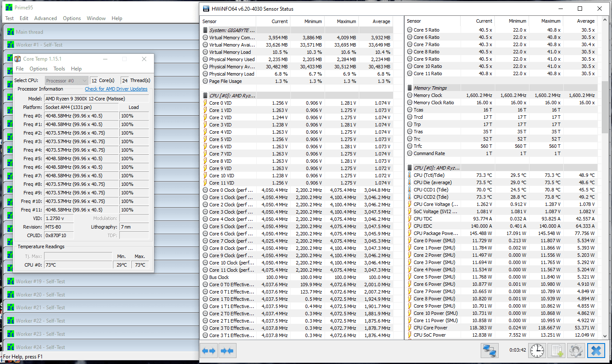Select the CPU Core Power row

[501, 328]
